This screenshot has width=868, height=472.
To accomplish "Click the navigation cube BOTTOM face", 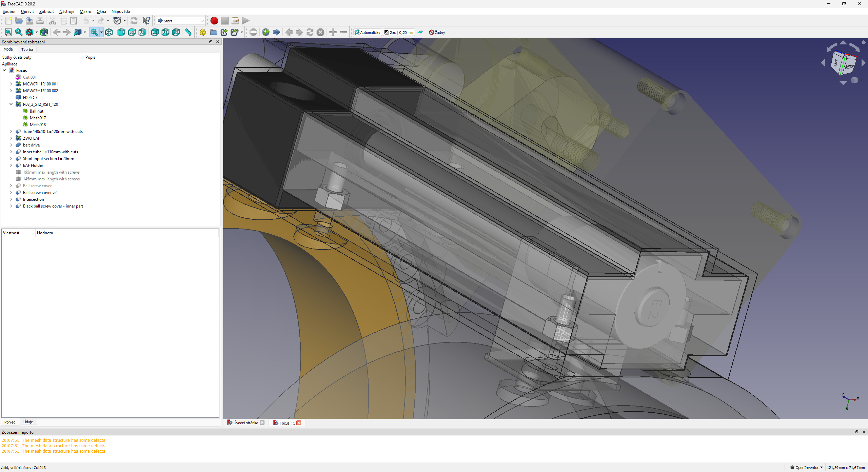I will [x=849, y=66].
